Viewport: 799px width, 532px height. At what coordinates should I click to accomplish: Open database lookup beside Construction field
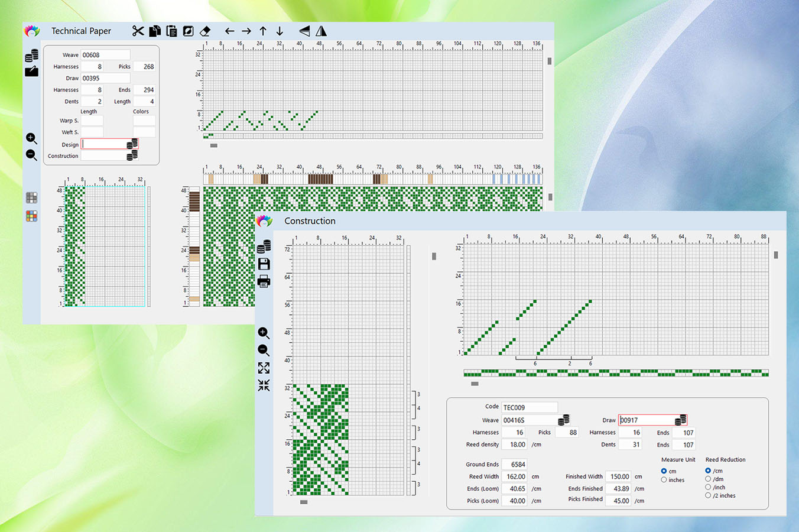point(132,155)
